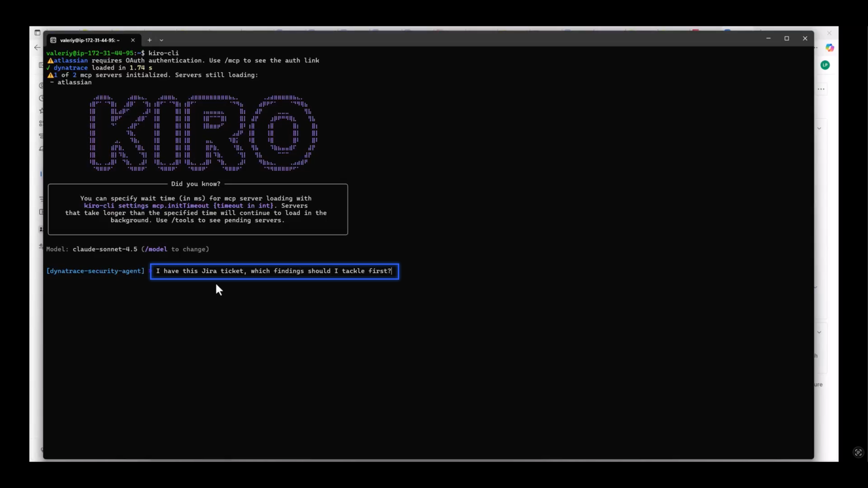Screen dimensions: 868x488
Task: Open the LP profile avatar in browser
Action: 825,65
